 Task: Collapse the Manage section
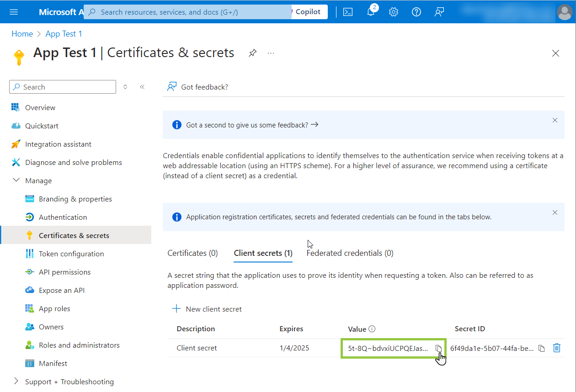click(x=16, y=180)
